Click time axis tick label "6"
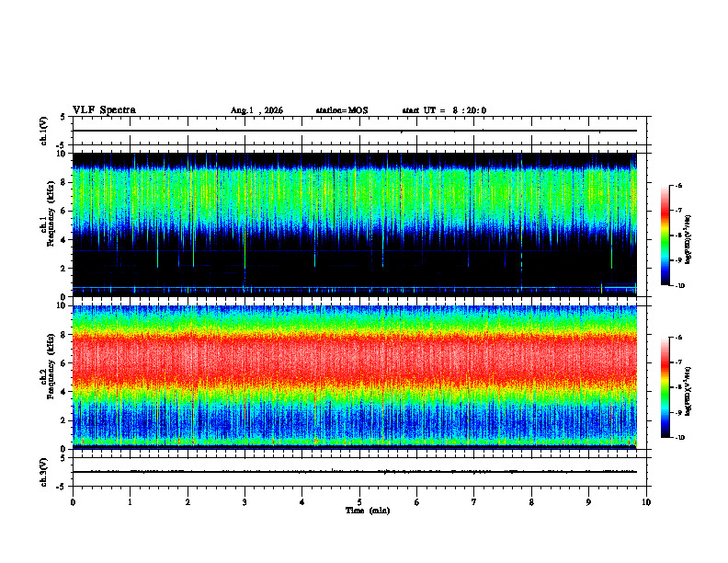 (x=417, y=502)
